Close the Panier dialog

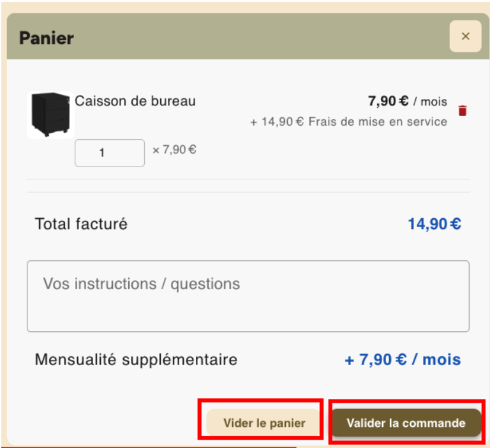click(x=465, y=36)
